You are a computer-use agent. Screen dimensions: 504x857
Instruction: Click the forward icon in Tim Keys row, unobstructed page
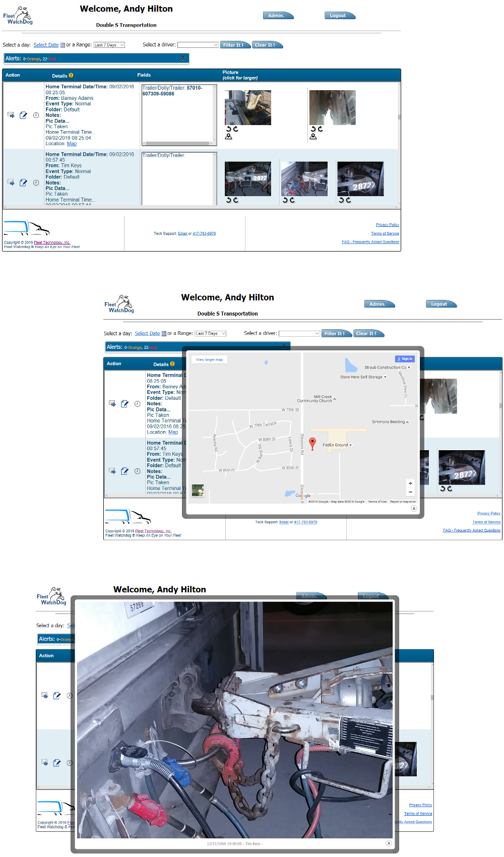click(x=11, y=182)
